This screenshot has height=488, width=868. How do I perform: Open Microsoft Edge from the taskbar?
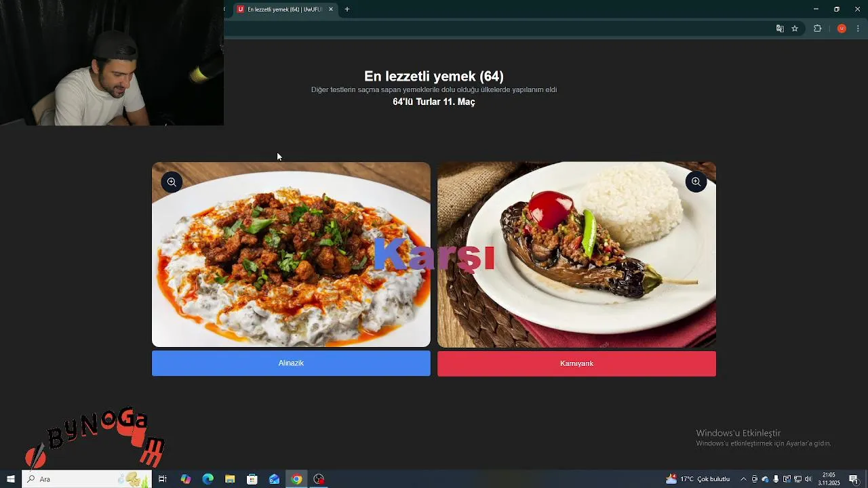tap(208, 479)
